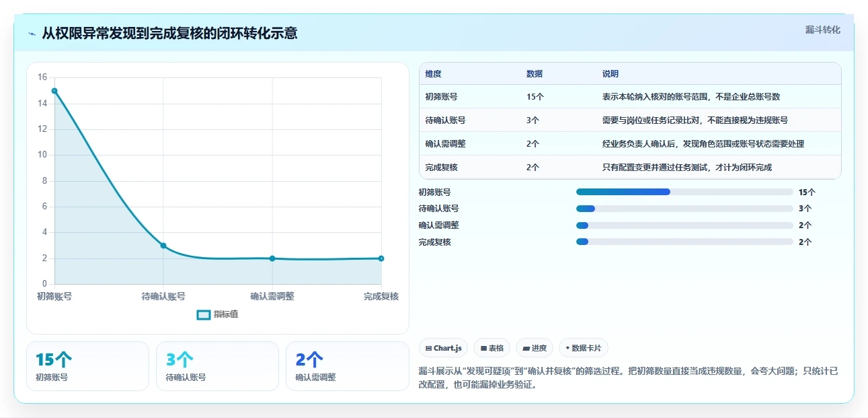Click the chart data point for 初筛账号
The height and width of the screenshot is (418, 868).
click(x=54, y=91)
